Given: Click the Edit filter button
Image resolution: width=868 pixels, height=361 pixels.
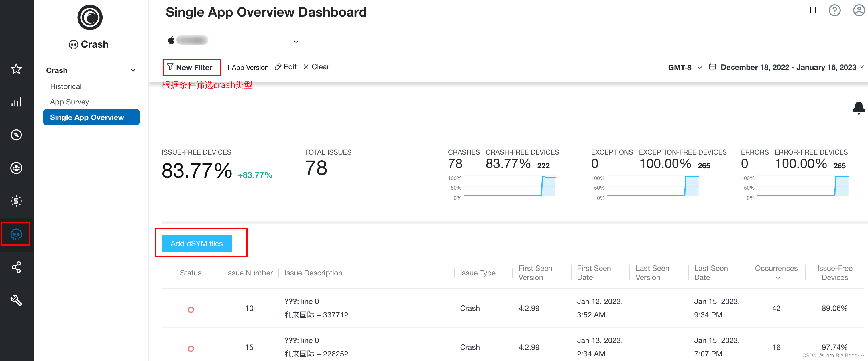Looking at the screenshot, I should [286, 67].
